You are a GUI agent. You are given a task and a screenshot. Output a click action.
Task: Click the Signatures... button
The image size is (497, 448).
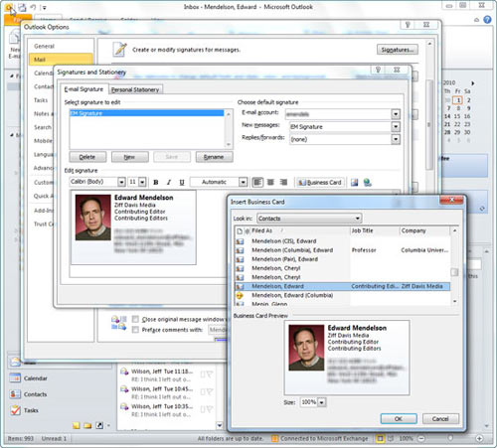coord(397,50)
